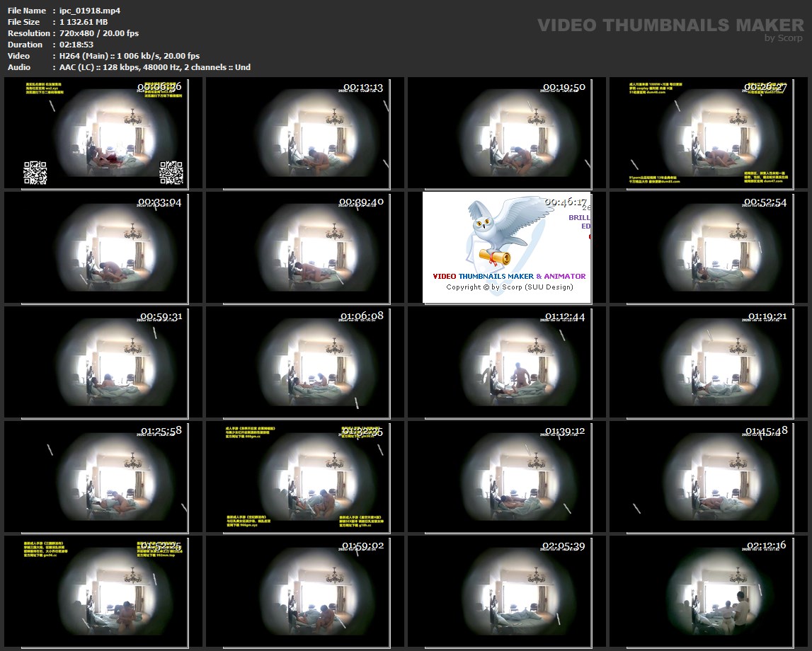Click the VIDEO THUMBNAILS MAKER watermark title
This screenshot has height=651, width=812.
coord(670,25)
